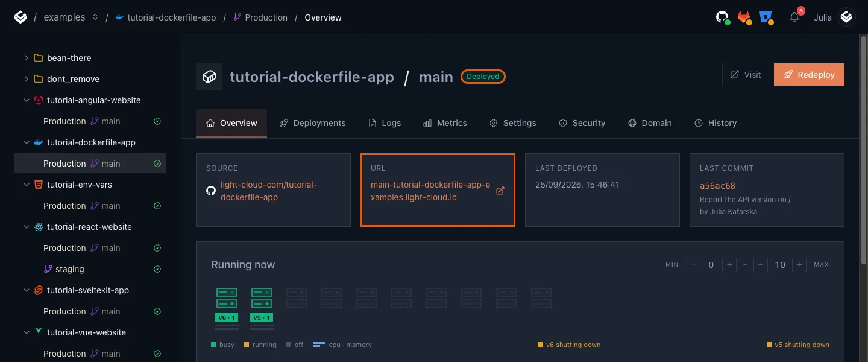868x362 pixels.
Task: Click the Redeploy button
Action: [809, 75]
